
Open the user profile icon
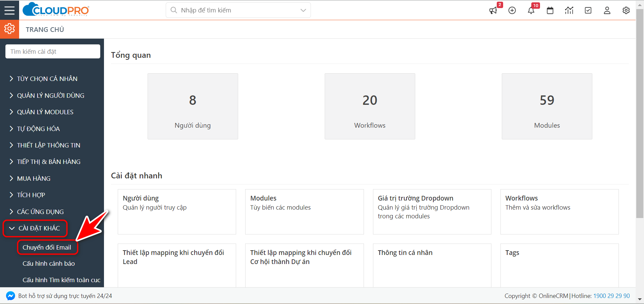[607, 10]
